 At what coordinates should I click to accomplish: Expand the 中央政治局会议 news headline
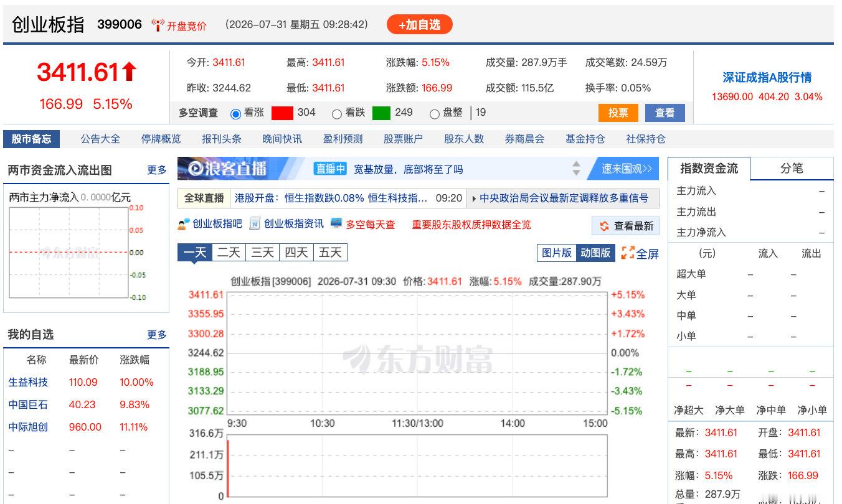564,198
